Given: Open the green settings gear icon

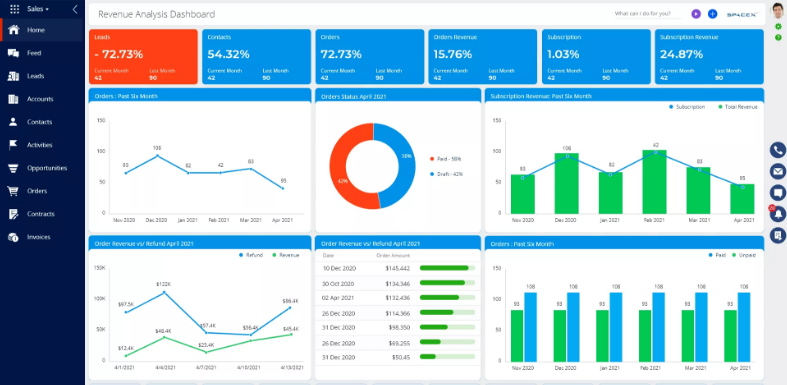Looking at the screenshot, I should coord(778,27).
